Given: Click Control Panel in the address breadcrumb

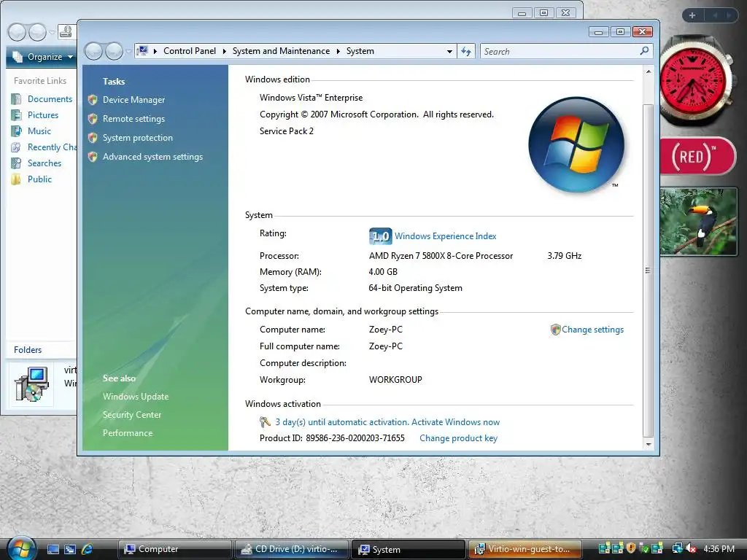Looking at the screenshot, I should click(190, 51).
